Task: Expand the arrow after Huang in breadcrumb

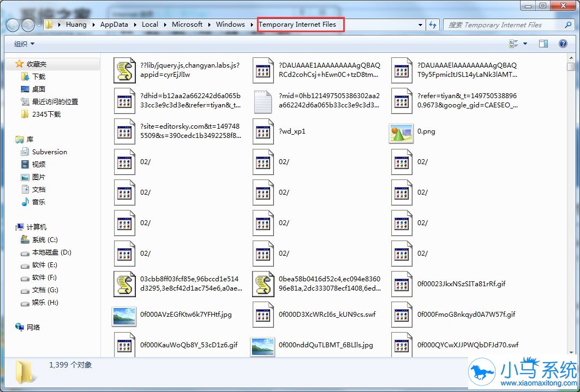Action: click(93, 25)
